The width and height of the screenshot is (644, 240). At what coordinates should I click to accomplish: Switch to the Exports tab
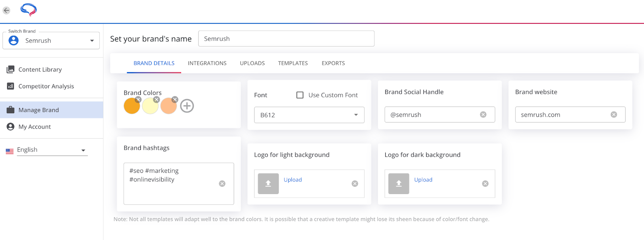click(x=333, y=63)
